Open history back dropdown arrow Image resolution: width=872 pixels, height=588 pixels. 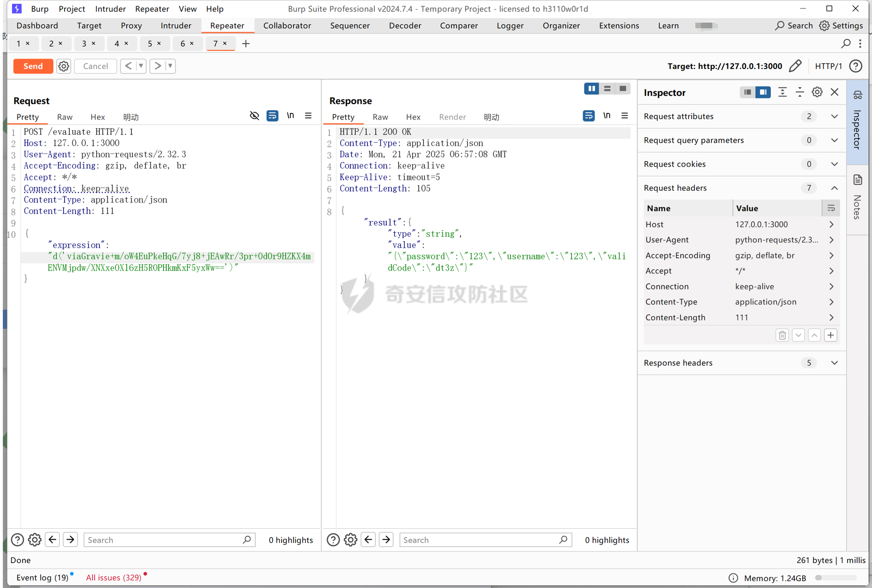[141, 66]
